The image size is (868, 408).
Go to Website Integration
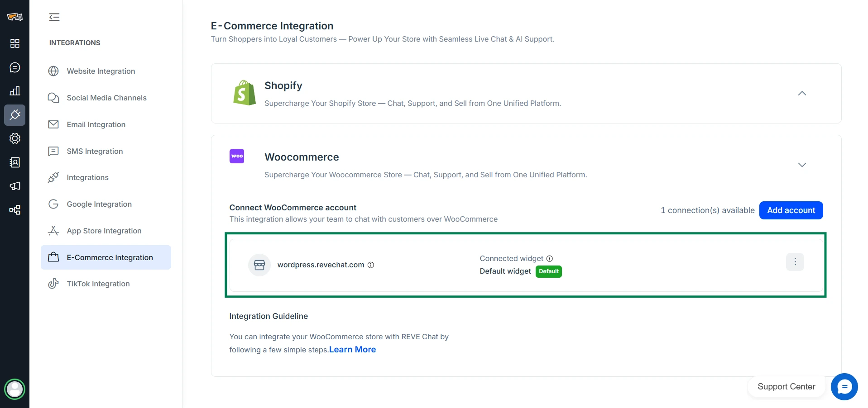pos(106,71)
